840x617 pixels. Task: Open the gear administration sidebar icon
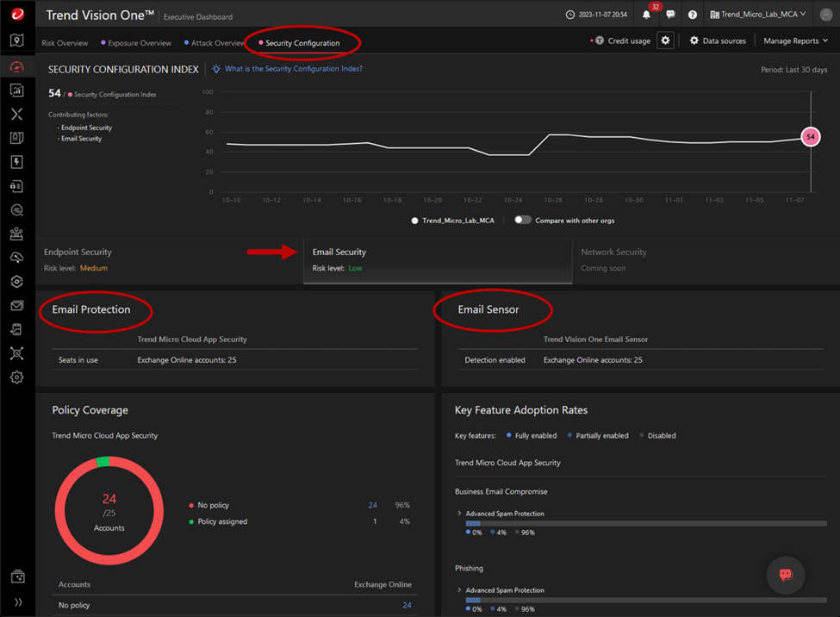point(17,377)
